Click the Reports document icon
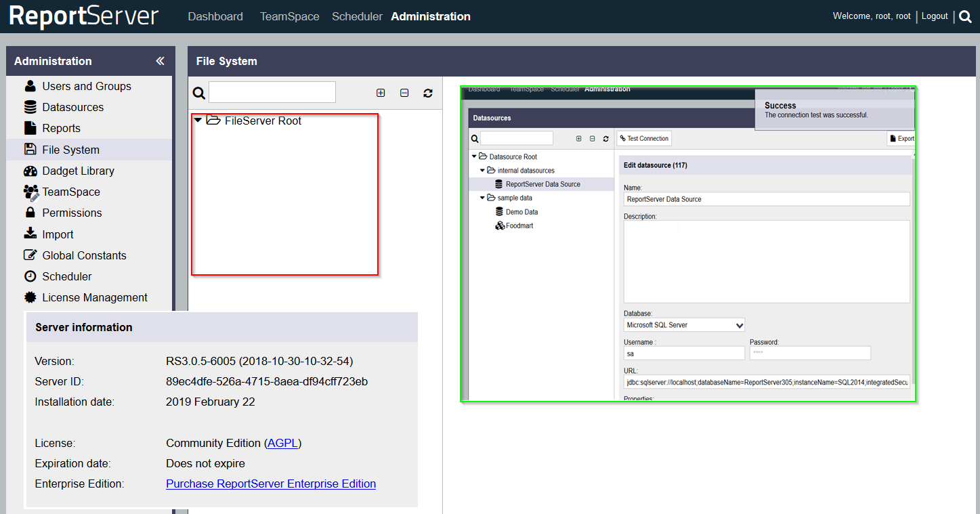 click(x=30, y=128)
